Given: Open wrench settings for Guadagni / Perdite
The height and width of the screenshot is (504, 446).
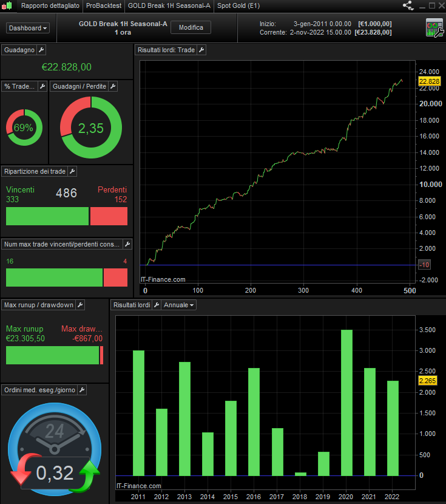Looking at the screenshot, I should (113, 86).
